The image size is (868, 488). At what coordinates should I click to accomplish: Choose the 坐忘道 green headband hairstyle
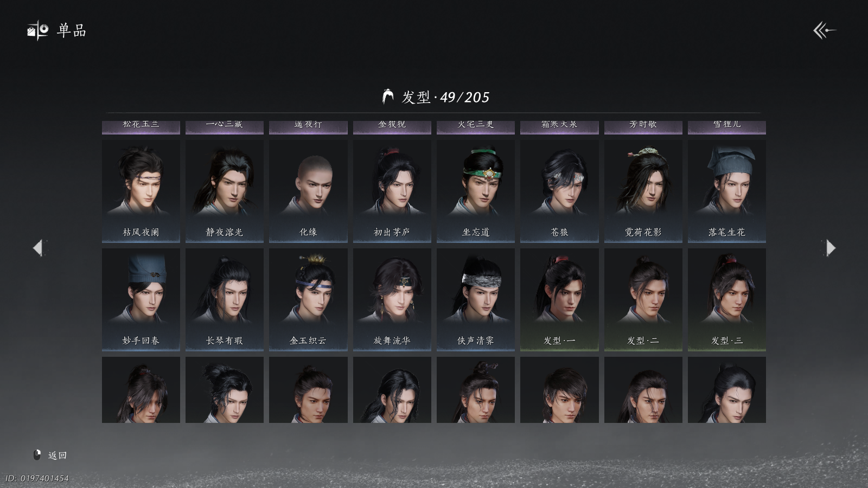[x=476, y=191]
